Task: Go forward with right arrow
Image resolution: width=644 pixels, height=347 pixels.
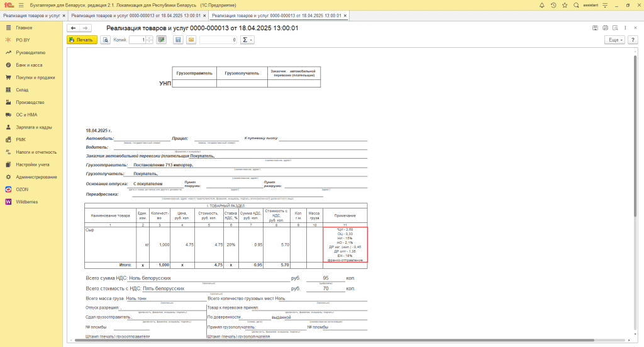Action: point(85,28)
